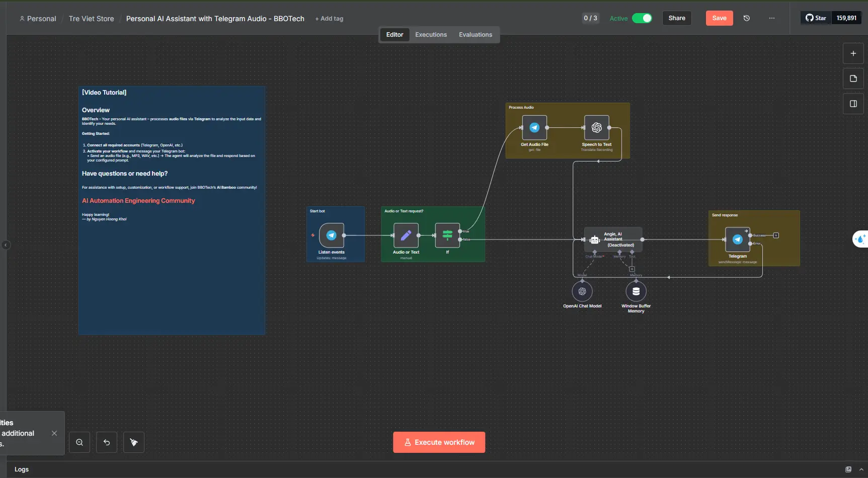Open the If condition node
Image resolution: width=868 pixels, height=478 pixels.
447,235
